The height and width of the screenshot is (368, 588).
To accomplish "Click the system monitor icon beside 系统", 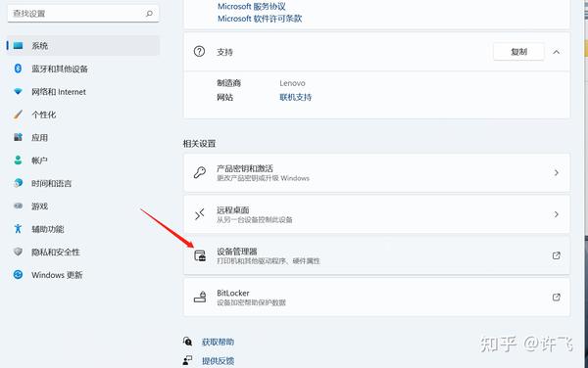I will pyautogui.click(x=18, y=46).
